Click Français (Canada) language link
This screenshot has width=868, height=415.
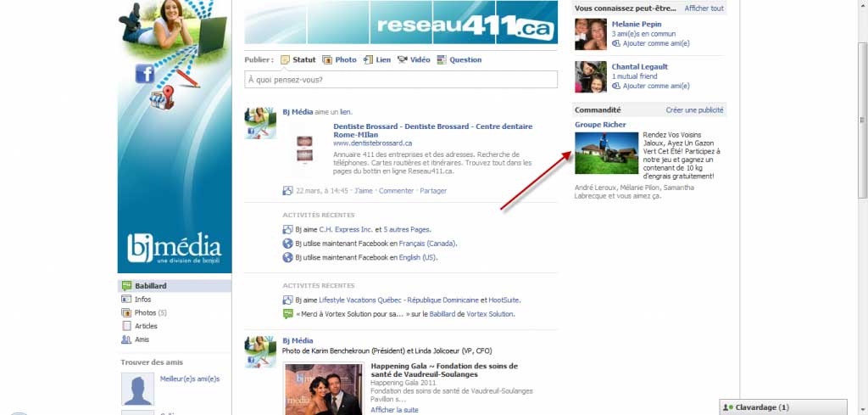point(427,244)
